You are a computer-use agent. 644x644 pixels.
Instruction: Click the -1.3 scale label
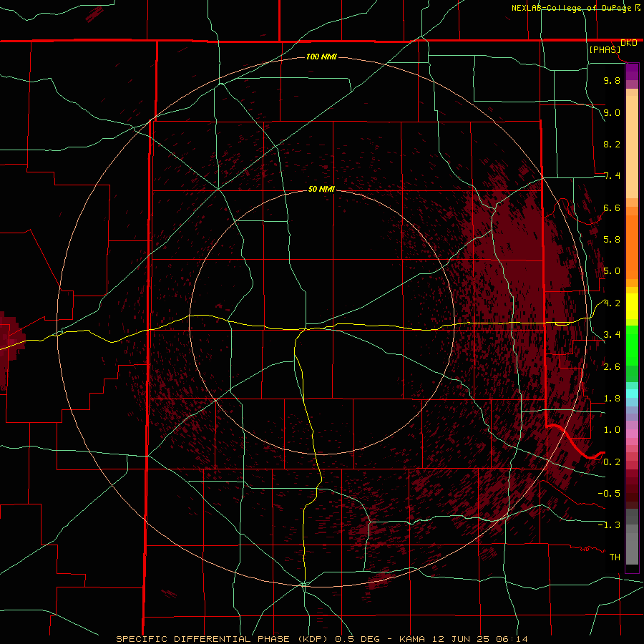point(609,525)
